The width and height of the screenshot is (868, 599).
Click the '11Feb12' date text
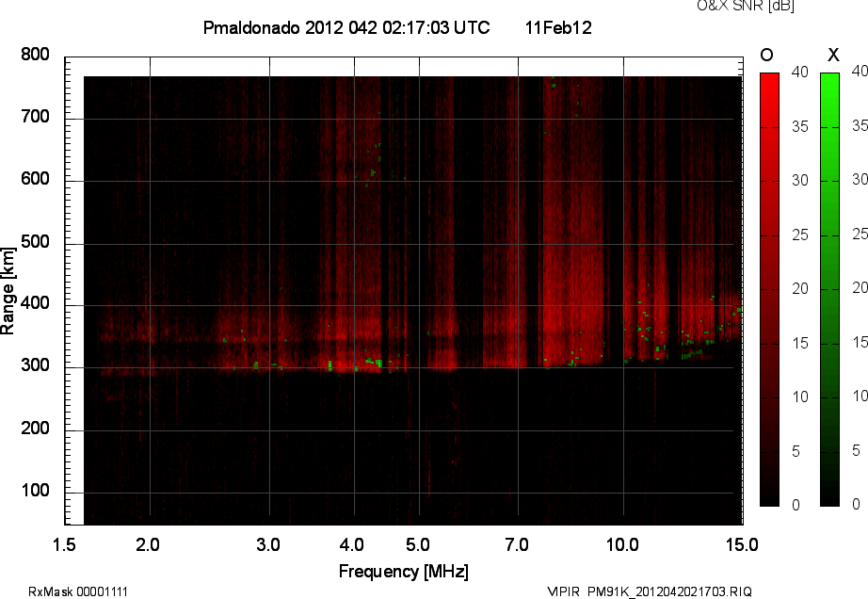pyautogui.click(x=558, y=28)
